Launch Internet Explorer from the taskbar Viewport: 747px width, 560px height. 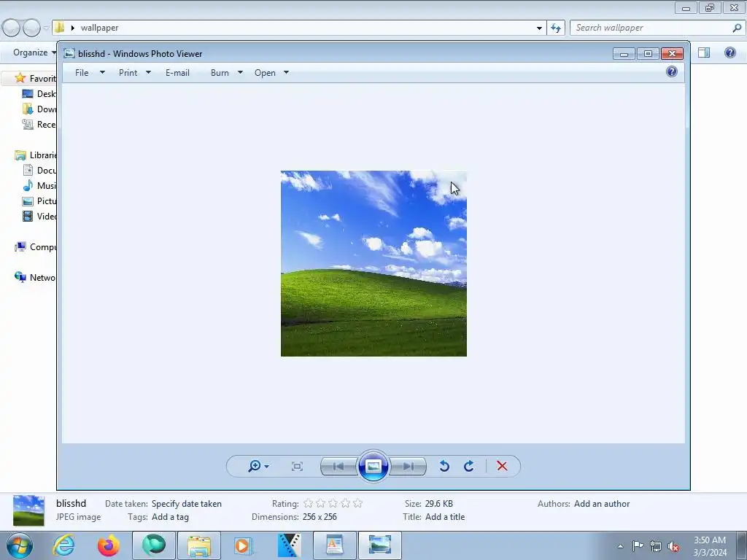pos(63,545)
